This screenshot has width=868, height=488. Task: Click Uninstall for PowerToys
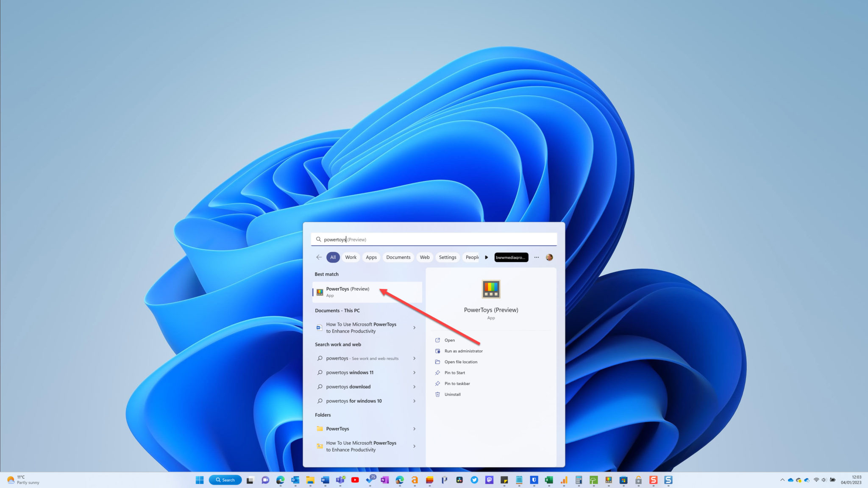[452, 394]
